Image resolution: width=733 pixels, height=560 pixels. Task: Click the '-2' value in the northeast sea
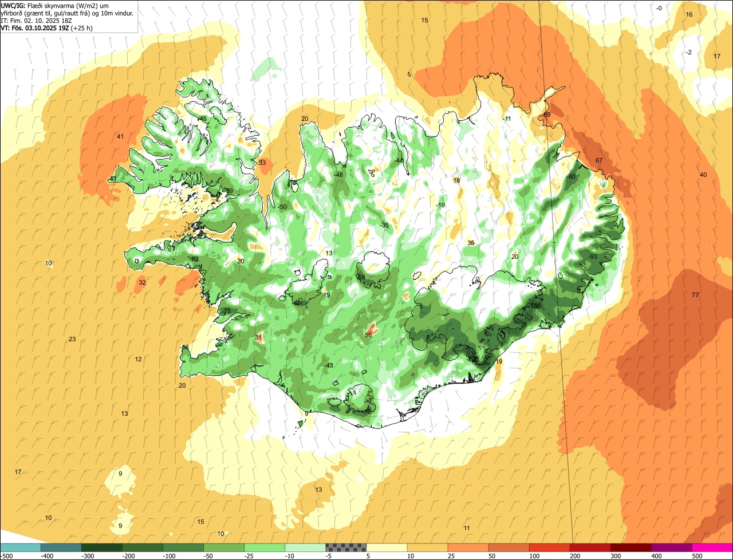pos(689,52)
